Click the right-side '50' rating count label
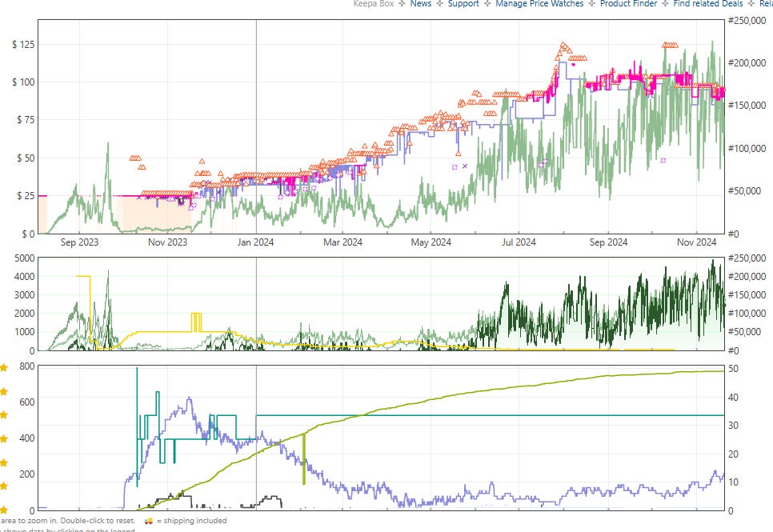Image resolution: width=773 pixels, height=532 pixels. coord(733,369)
